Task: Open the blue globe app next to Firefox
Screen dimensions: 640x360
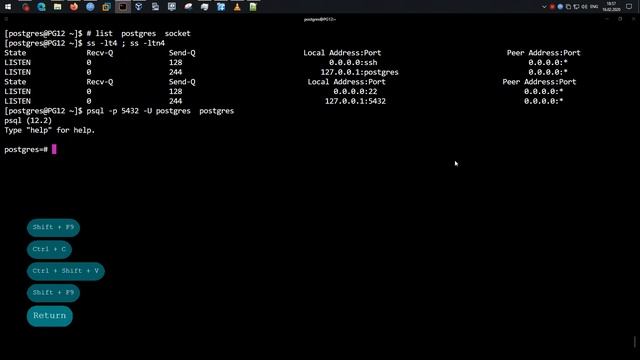Action: pos(90,7)
